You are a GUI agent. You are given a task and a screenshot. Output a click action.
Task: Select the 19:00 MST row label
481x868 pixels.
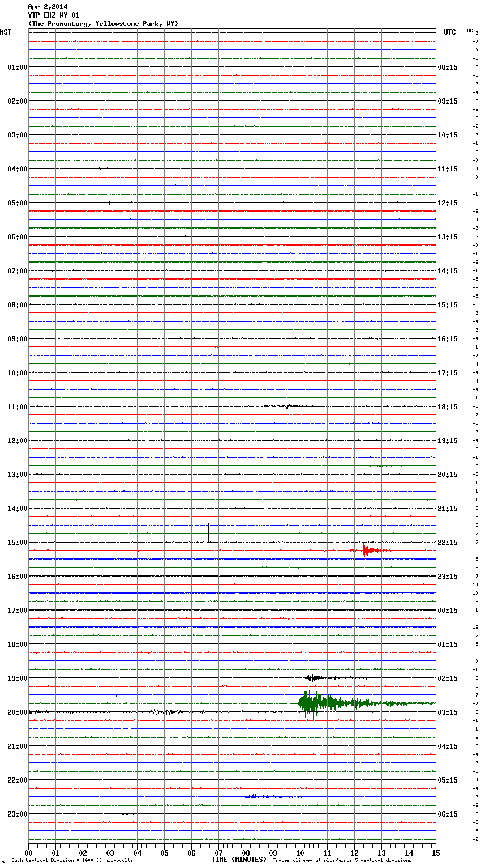tap(18, 678)
